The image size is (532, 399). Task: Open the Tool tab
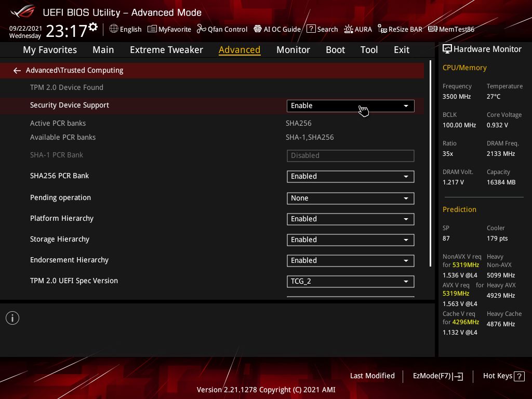369,50
